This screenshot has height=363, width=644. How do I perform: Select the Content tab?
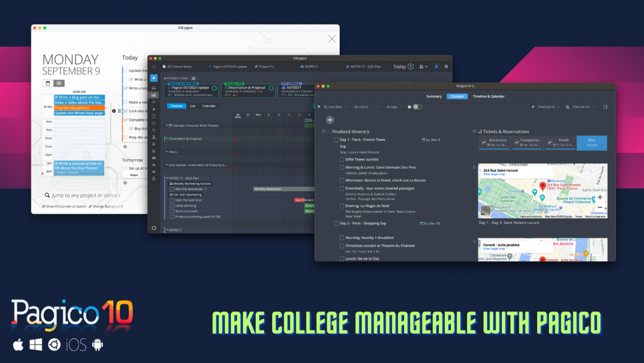click(457, 97)
